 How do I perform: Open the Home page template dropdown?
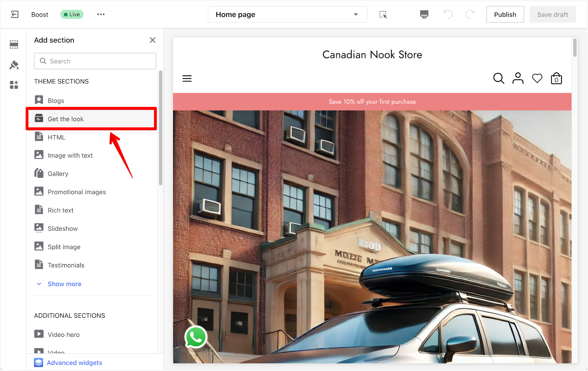pos(287,15)
